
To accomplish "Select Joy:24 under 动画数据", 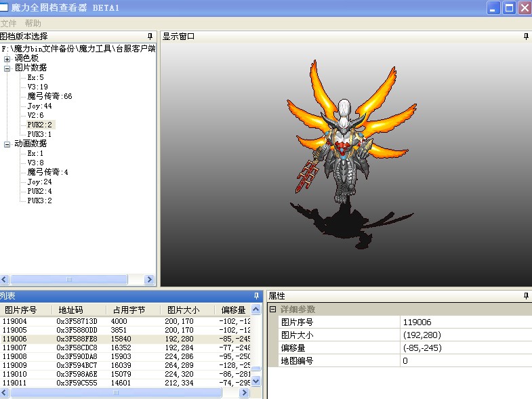I will (39, 182).
